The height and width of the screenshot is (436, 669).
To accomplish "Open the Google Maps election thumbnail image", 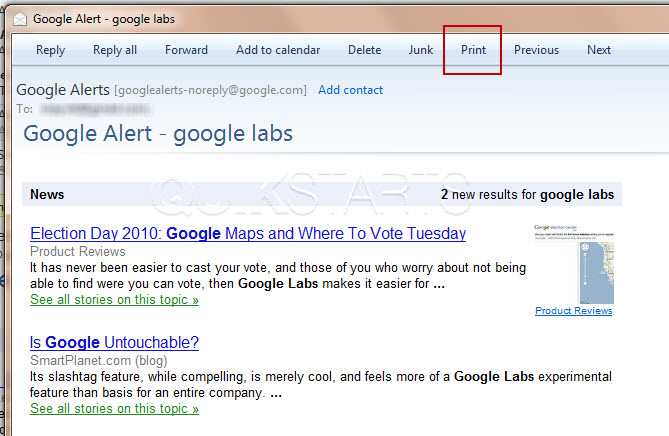I will point(574,264).
